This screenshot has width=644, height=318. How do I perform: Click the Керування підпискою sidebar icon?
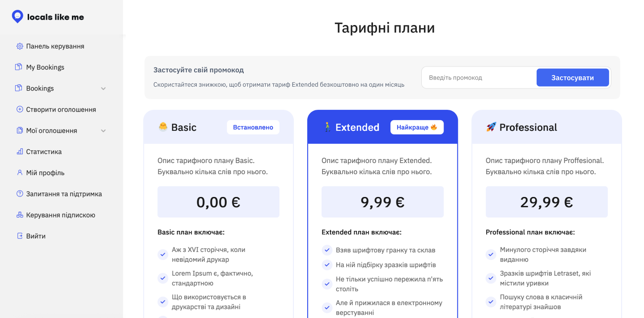tap(19, 215)
